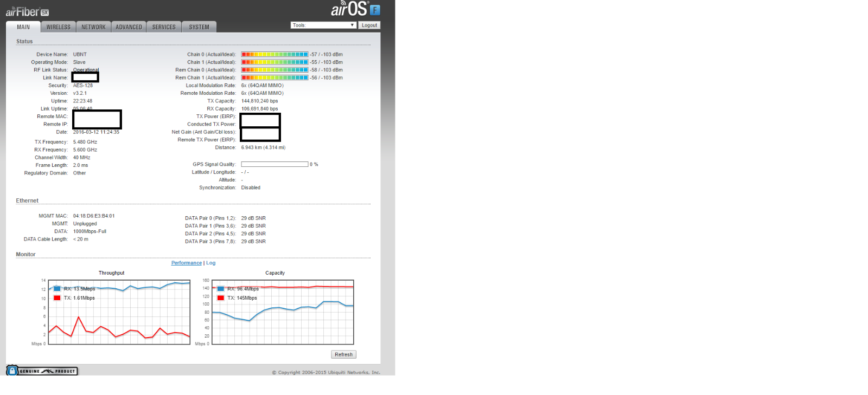Switch to the NETWORK tab

[x=93, y=27]
